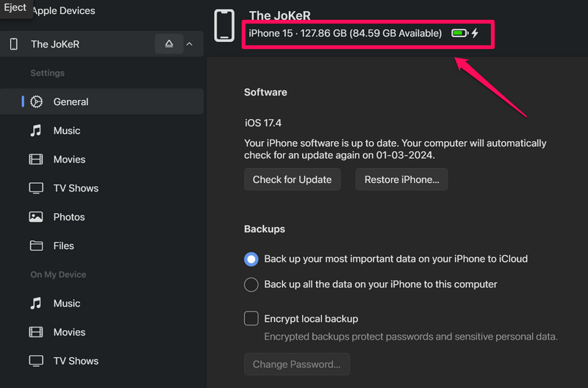Click the large iPhone device icon in header

tap(224, 26)
